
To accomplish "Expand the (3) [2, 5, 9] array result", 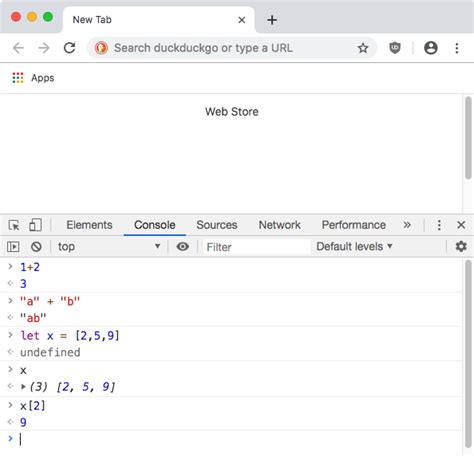I will pos(23,387).
